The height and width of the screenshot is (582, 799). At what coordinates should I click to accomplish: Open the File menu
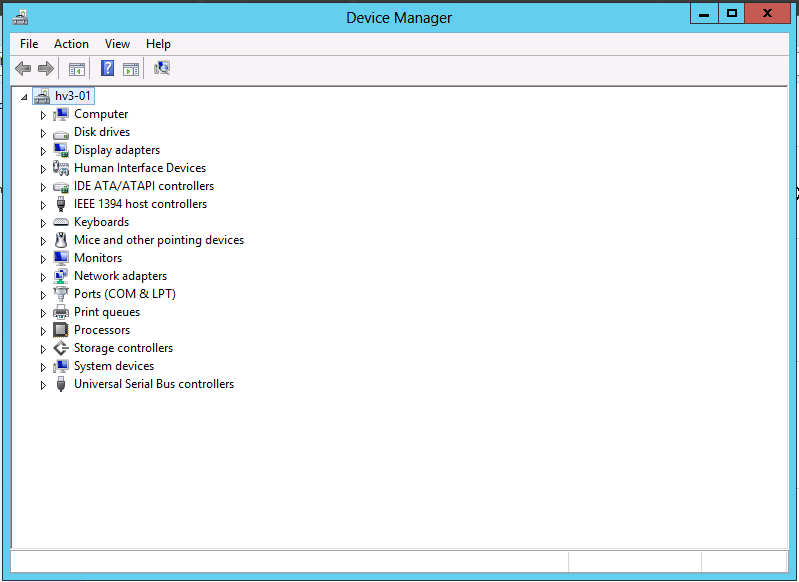29,44
